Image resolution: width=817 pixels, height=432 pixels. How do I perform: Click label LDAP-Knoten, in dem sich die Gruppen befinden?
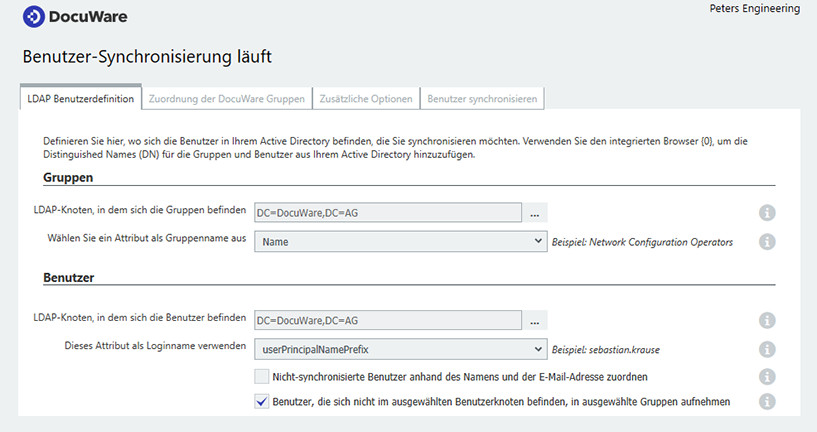(140, 210)
